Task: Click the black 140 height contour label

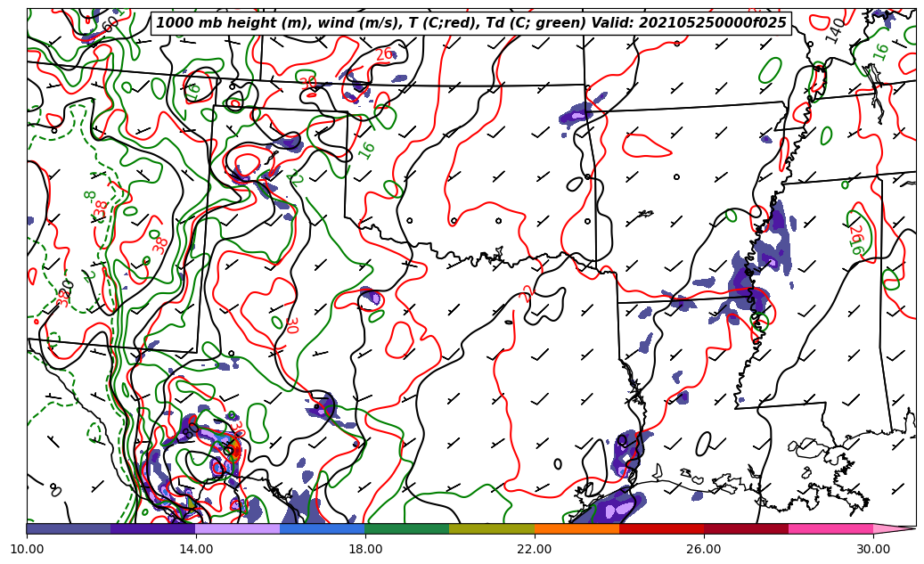Action: [835, 30]
